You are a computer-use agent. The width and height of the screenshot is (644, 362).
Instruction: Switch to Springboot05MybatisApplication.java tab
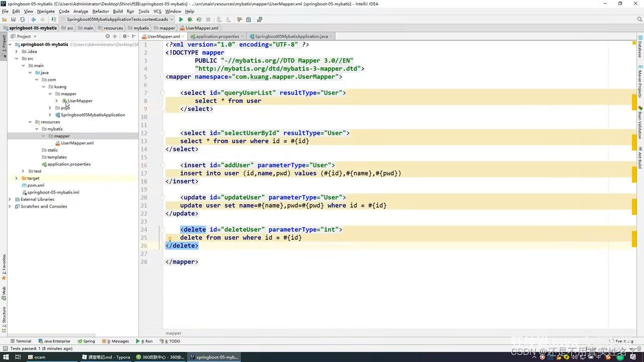point(291,36)
